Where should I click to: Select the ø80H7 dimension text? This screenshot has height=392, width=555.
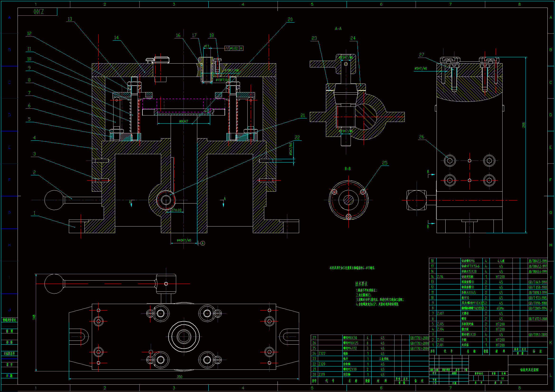click(183, 121)
